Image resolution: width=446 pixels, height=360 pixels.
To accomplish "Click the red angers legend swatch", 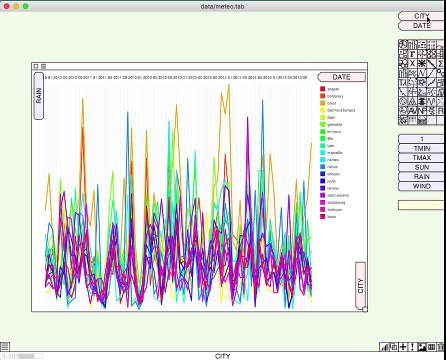I will (x=322, y=89).
